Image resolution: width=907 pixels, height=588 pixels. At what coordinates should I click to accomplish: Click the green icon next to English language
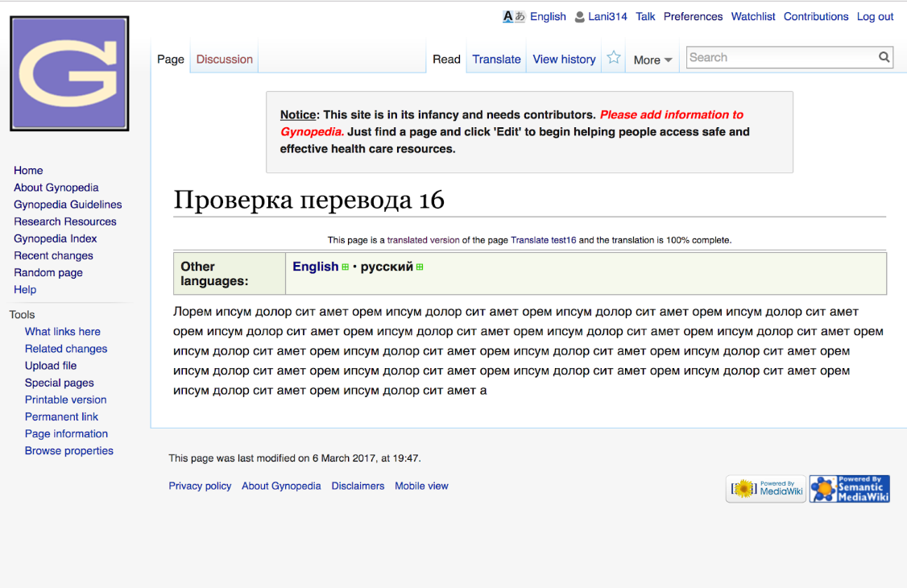pos(346,267)
